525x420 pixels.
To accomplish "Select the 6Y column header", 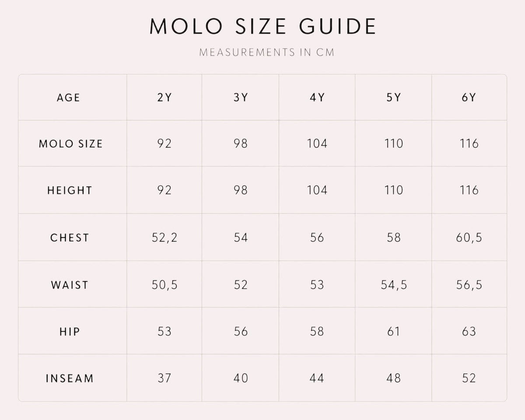I will tap(469, 97).
